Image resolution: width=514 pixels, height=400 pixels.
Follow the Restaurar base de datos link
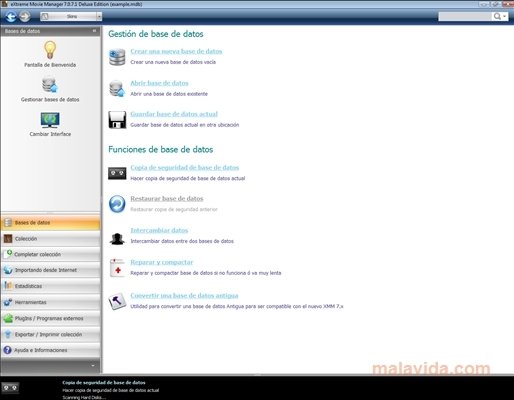click(x=167, y=199)
